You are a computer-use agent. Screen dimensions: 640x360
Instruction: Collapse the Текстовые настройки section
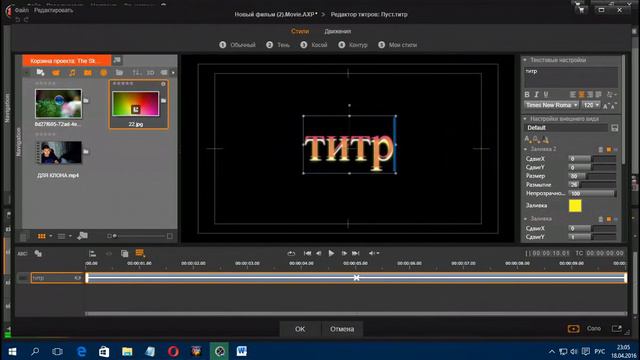pos(525,60)
